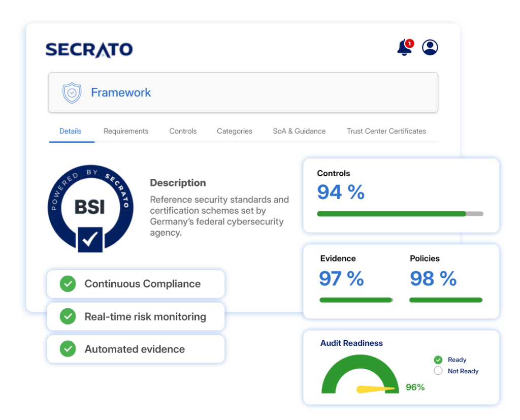Viewport: 520px width, 420px height.
Task: Open the SoA & Guidance tab
Action: point(299,131)
